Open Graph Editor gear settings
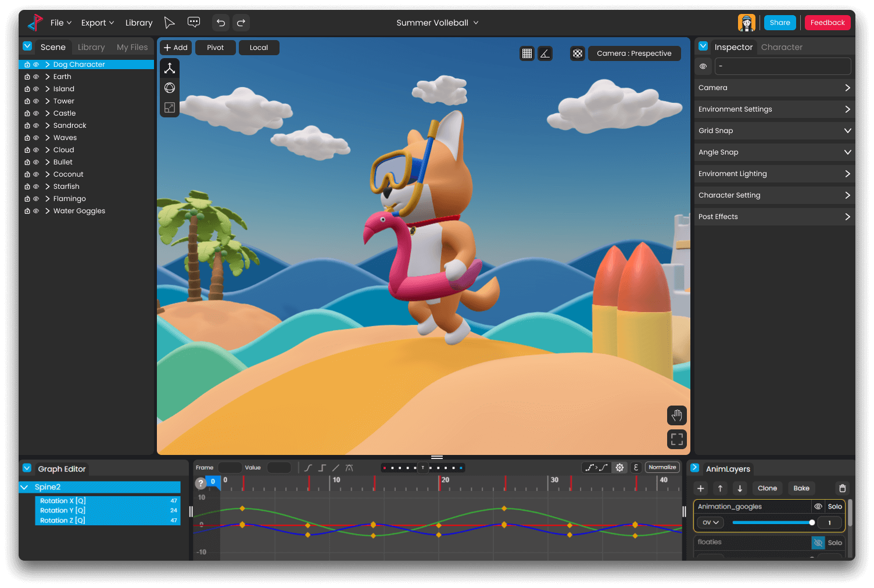The image size is (874, 588). pyautogui.click(x=620, y=468)
